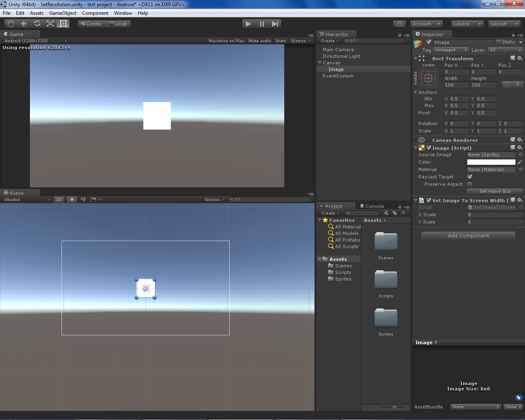Open the Layer dropdown set to UI
525x420 pixels.
coord(505,50)
